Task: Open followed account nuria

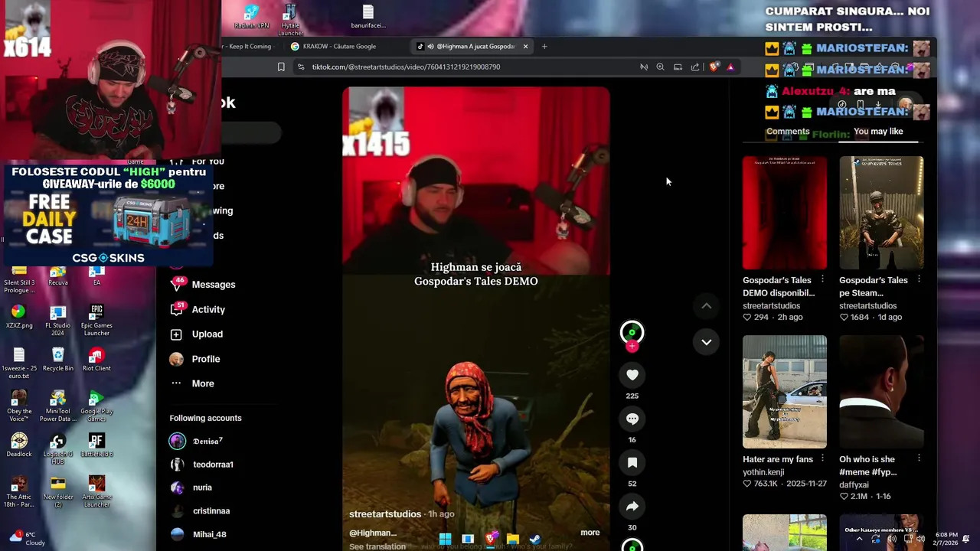Action: (191, 487)
